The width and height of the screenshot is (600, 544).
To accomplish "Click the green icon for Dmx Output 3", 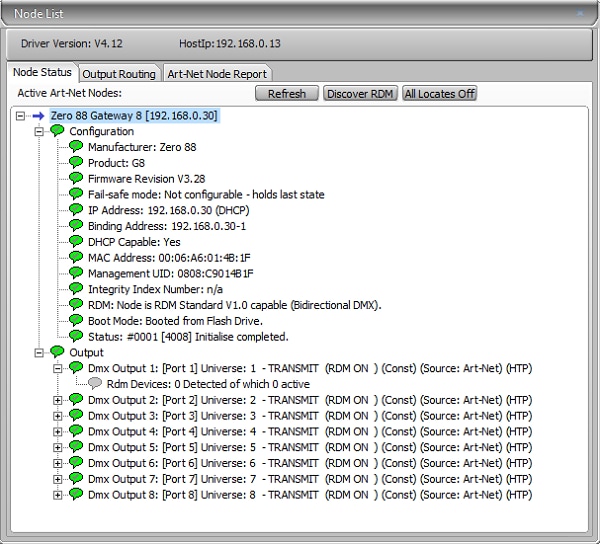I will (76, 415).
